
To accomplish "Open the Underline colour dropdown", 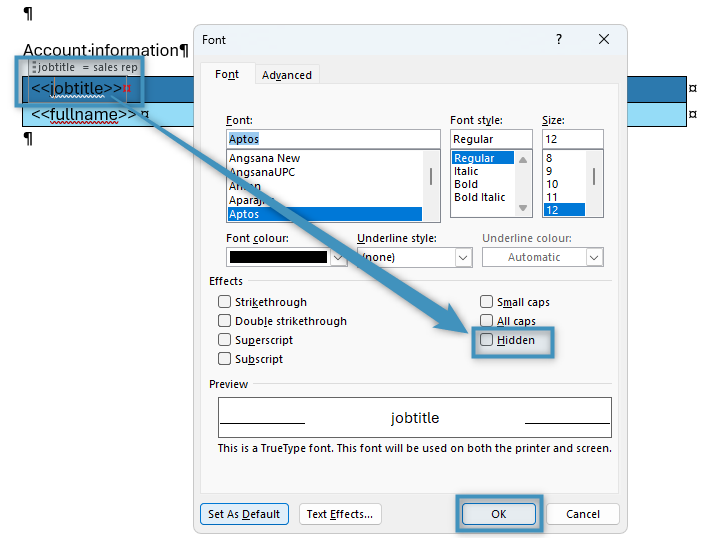I will pos(594,257).
